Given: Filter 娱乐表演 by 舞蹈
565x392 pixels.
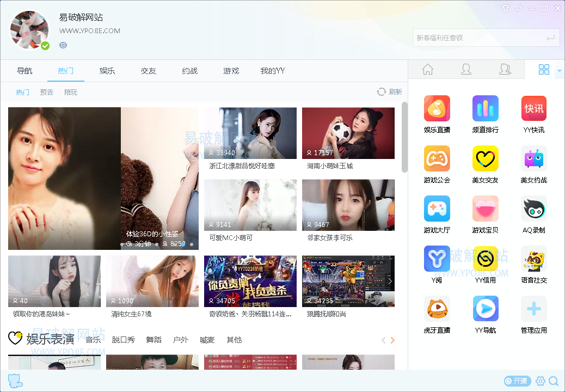Looking at the screenshot, I should (x=154, y=340).
